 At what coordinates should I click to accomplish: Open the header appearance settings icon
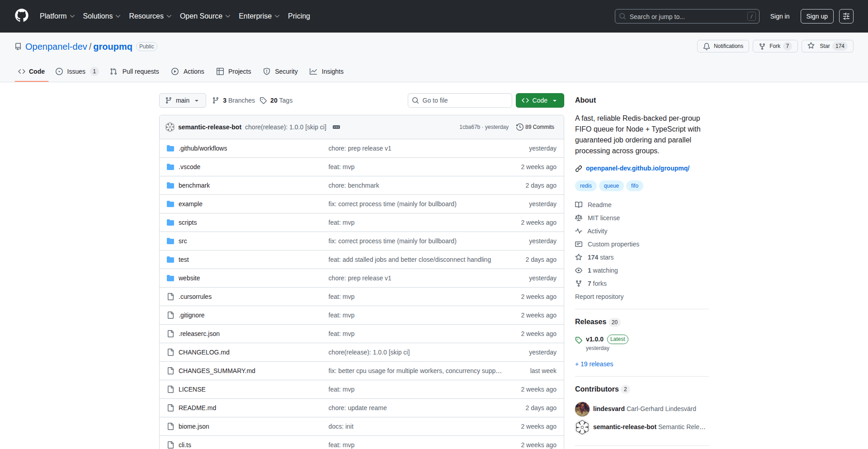[846, 16]
